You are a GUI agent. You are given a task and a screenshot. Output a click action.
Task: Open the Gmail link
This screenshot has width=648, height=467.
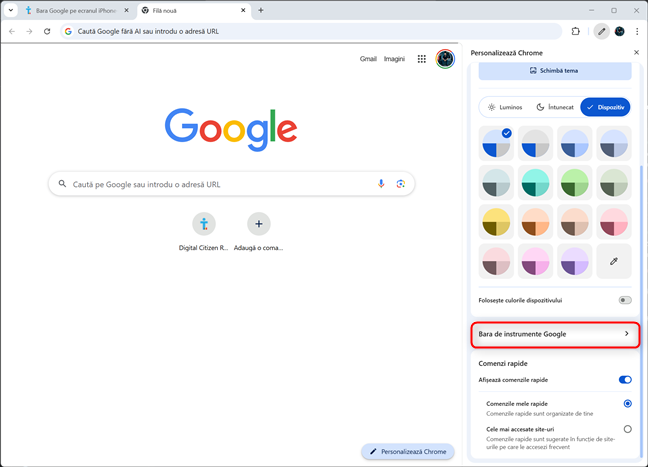pos(368,59)
